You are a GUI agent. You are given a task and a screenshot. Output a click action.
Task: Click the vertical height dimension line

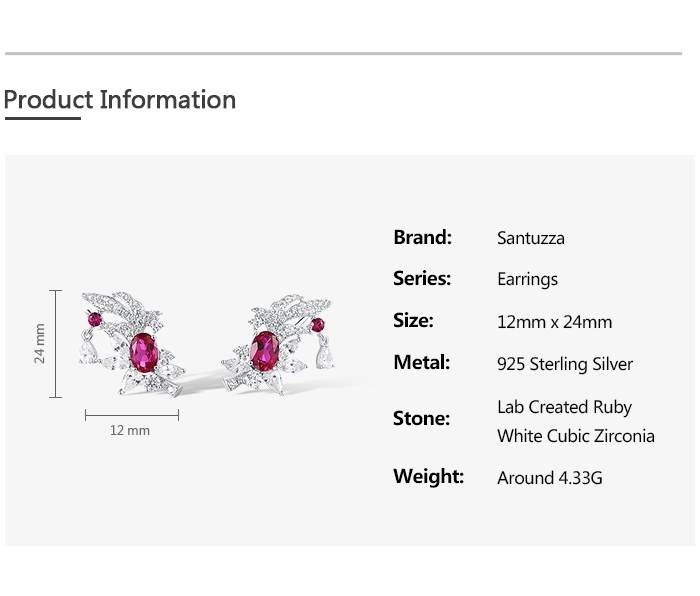55,344
